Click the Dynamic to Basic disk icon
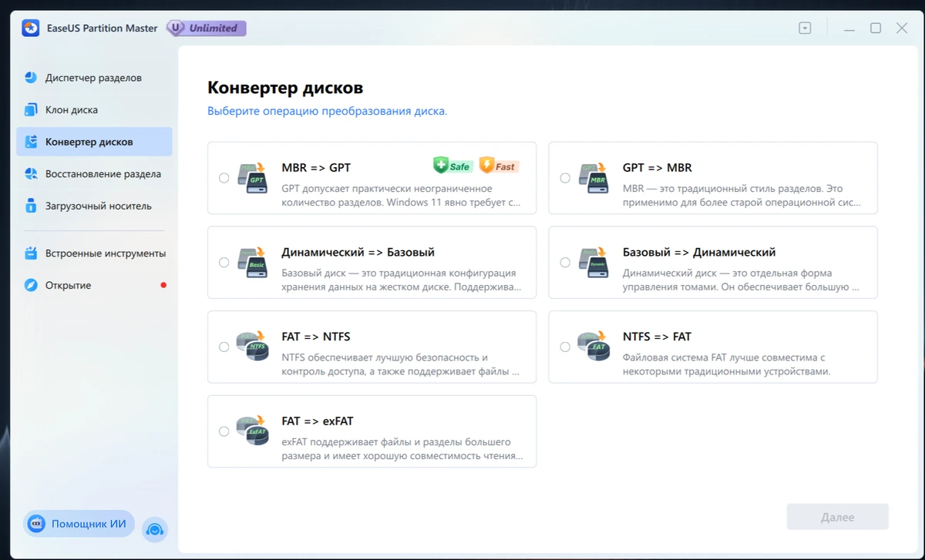The height and width of the screenshot is (560, 925). pos(251,263)
